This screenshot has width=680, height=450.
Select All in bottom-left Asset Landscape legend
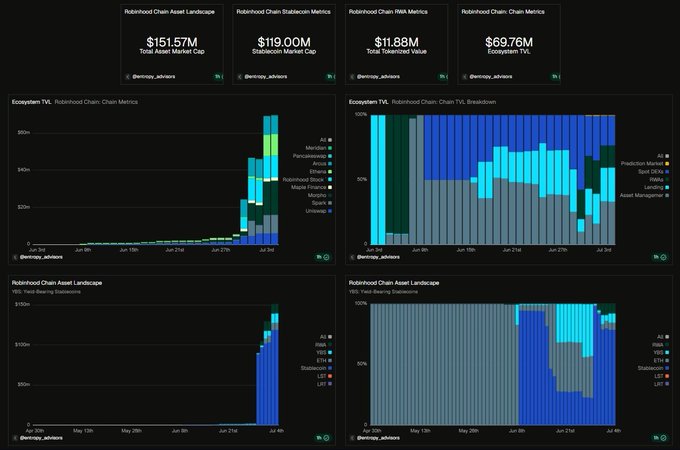point(326,337)
